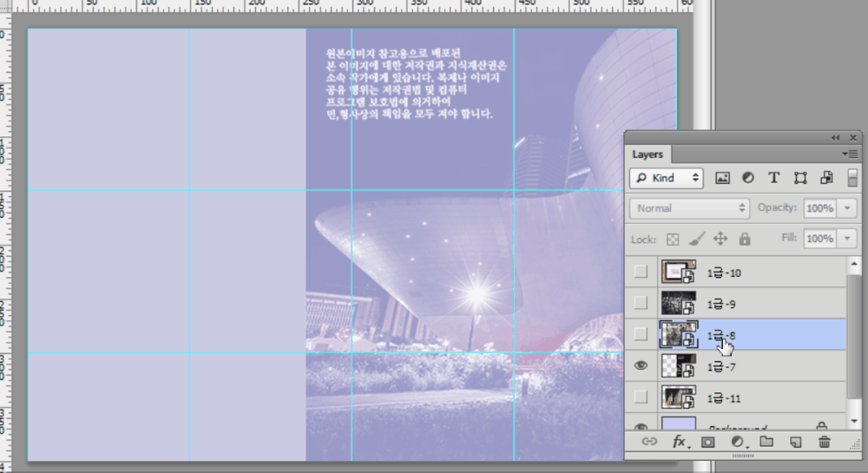Screen dimensions: 868x473
Task: Hide the Background layer eye icon
Action: pyautogui.click(x=641, y=426)
